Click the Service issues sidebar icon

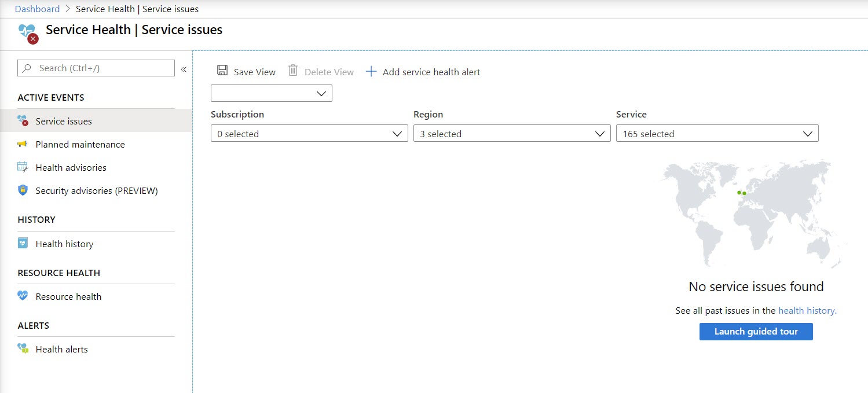tap(23, 121)
